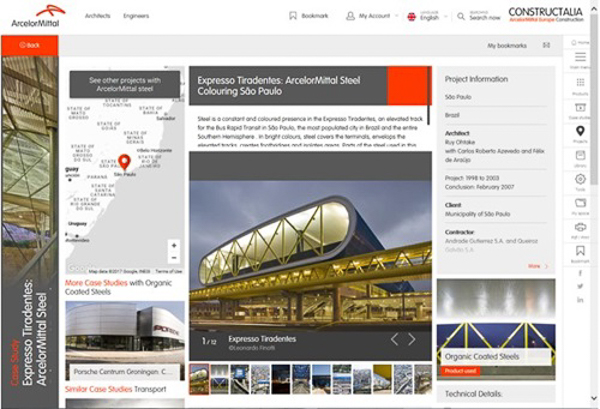Zoom in on the map
The image size is (600, 409).
[x=174, y=245]
